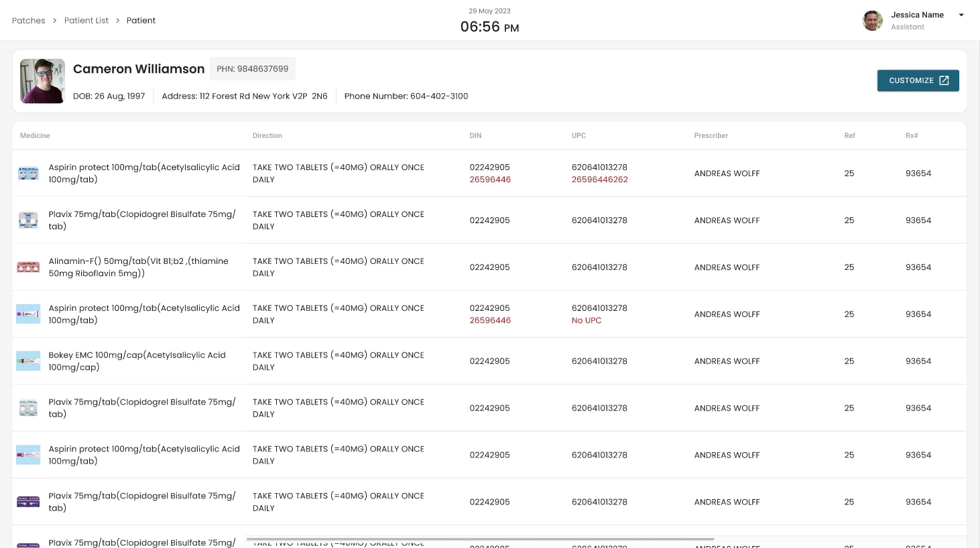The height and width of the screenshot is (548, 980).
Task: Go to Patches in the breadcrumb
Action: [29, 21]
